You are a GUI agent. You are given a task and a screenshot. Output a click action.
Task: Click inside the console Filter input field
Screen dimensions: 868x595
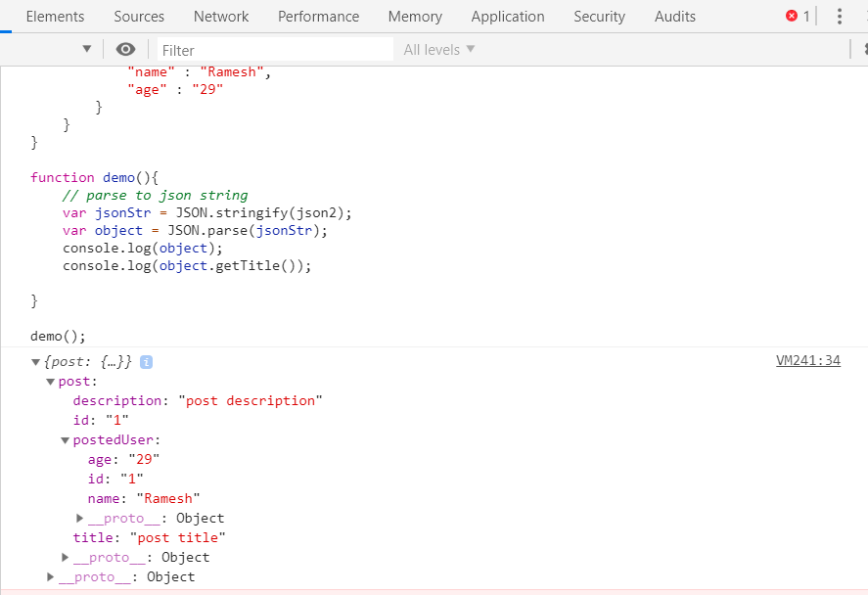coord(274,49)
